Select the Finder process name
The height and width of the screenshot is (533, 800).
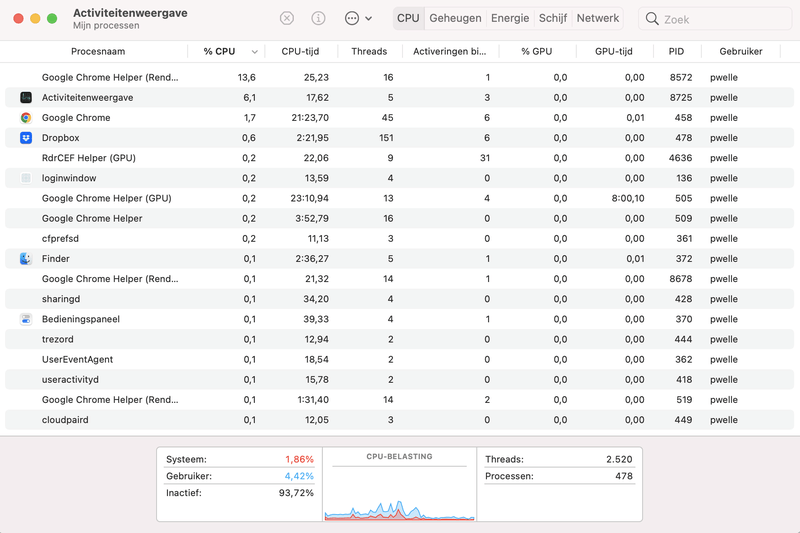click(55, 259)
